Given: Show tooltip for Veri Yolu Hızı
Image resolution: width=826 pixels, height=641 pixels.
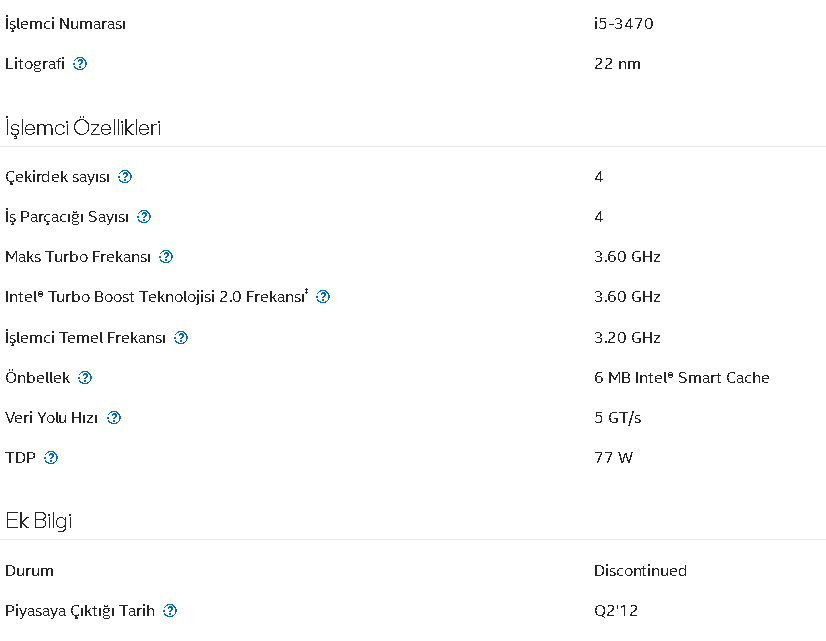Looking at the screenshot, I should click(x=114, y=418).
